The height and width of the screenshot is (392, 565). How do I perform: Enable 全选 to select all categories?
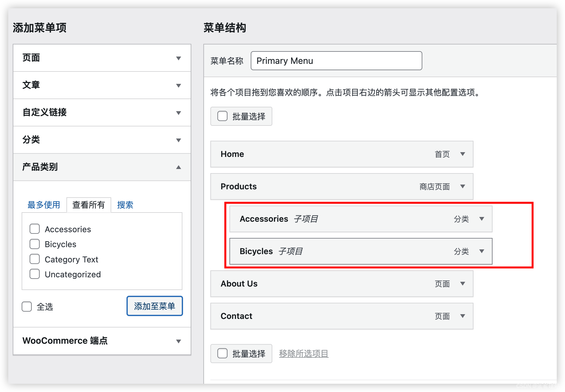coord(27,306)
